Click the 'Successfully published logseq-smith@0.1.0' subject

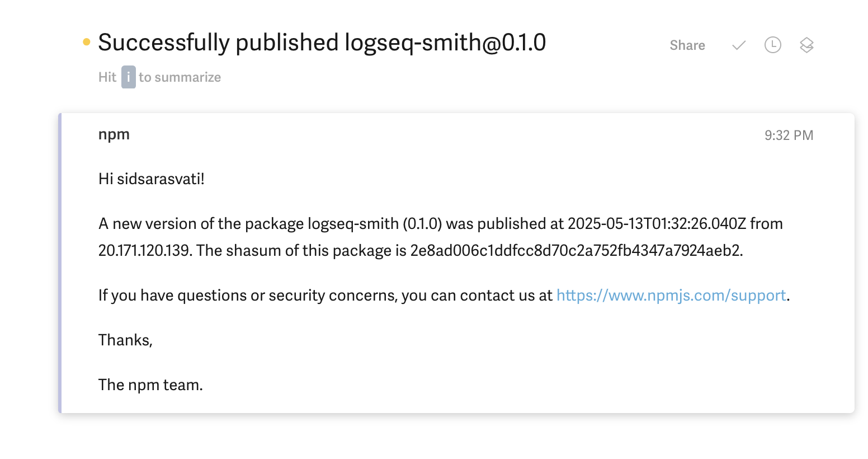pyautogui.click(x=322, y=43)
